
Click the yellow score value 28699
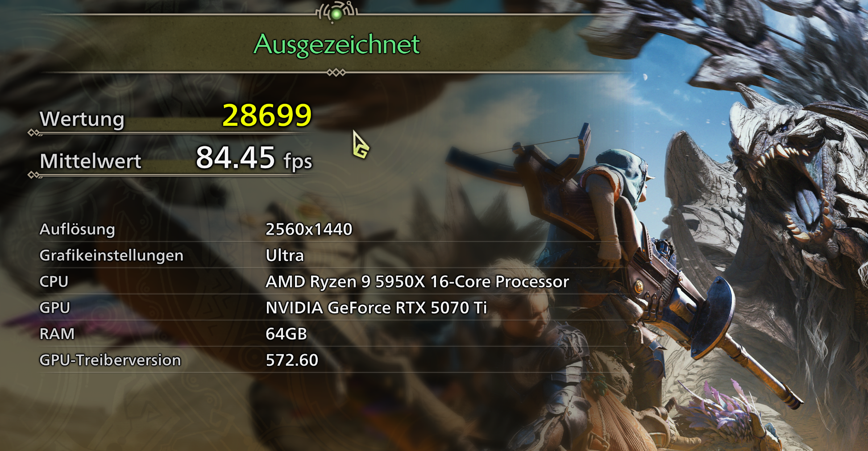click(x=267, y=115)
